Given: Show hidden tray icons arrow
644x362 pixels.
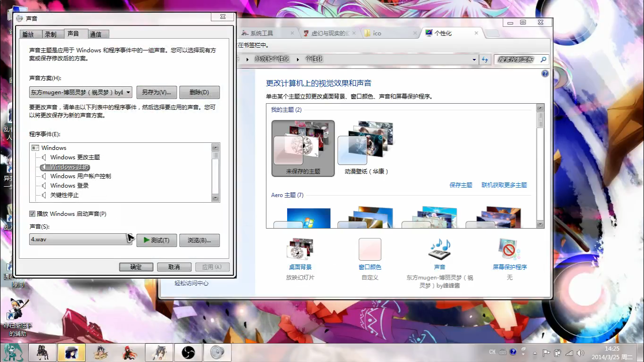Looking at the screenshot, I should click(536, 353).
